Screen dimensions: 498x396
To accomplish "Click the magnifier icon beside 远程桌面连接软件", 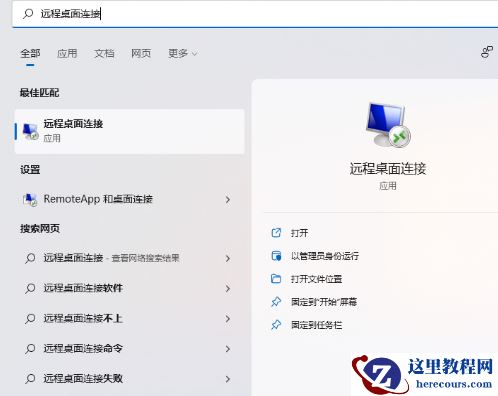I will click(30, 288).
